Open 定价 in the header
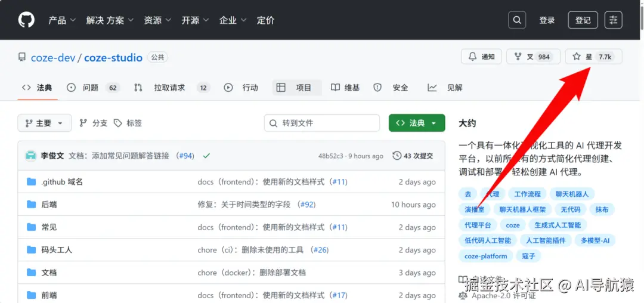 tap(266, 20)
